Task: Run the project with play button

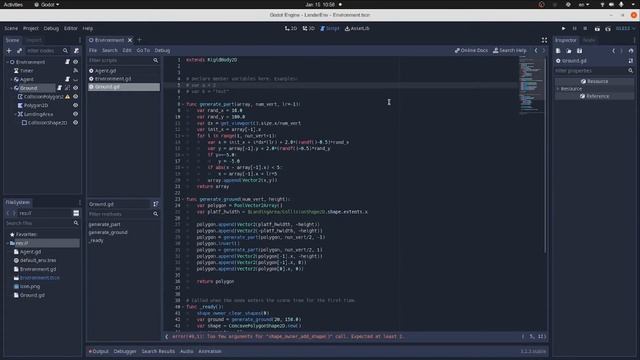Action: [x=564, y=29]
